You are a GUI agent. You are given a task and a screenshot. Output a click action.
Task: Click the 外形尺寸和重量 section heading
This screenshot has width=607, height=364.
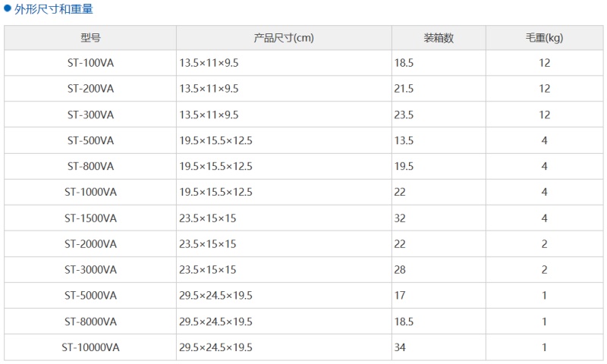pos(54,10)
